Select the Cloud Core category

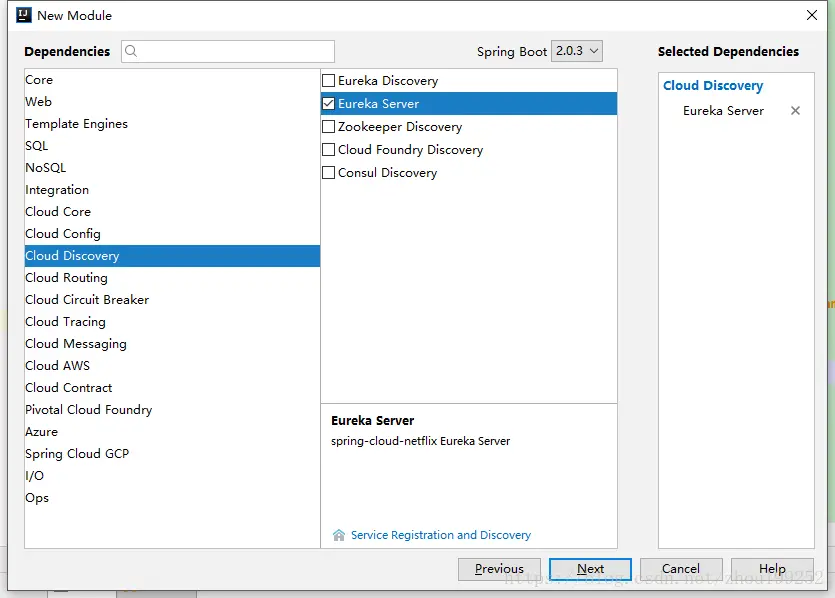click(x=172, y=211)
